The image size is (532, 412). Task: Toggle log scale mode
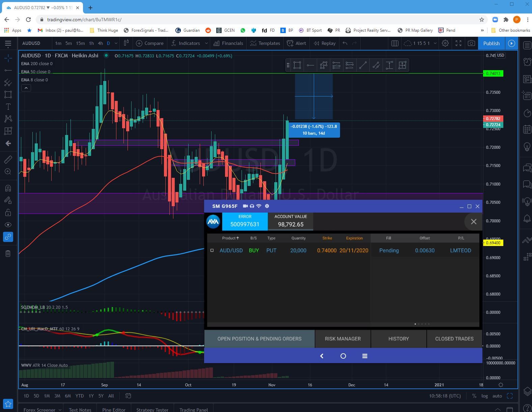coord(484,396)
